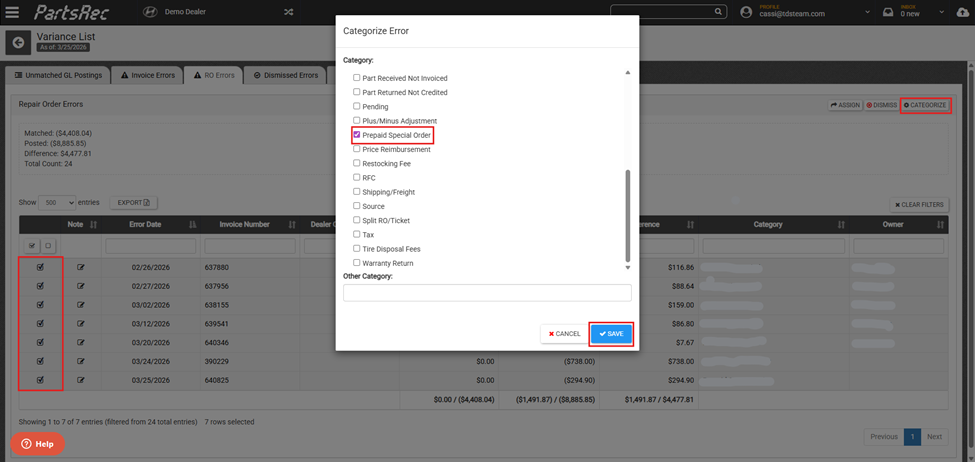Check the RFC category
This screenshot has width=975, height=462.
(356, 178)
